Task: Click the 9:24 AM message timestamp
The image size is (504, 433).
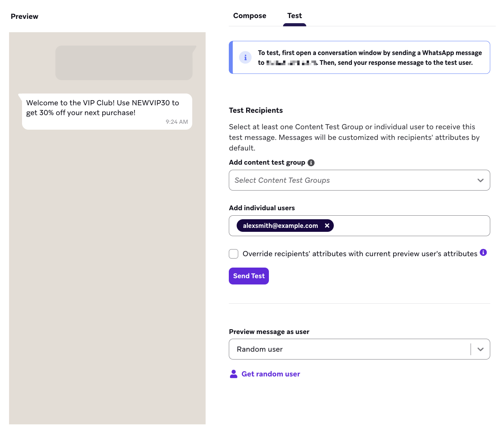Action: point(177,122)
